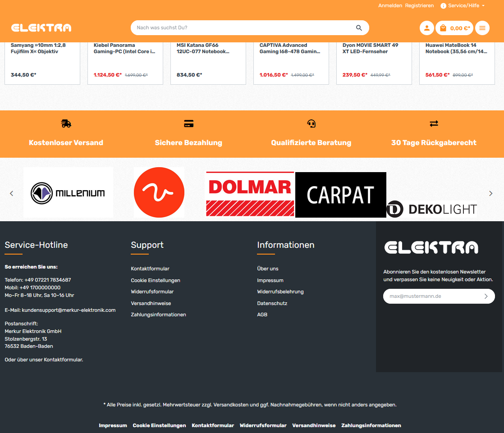Submit newsletter email with arrow button
The image size is (504, 433).
(486, 296)
